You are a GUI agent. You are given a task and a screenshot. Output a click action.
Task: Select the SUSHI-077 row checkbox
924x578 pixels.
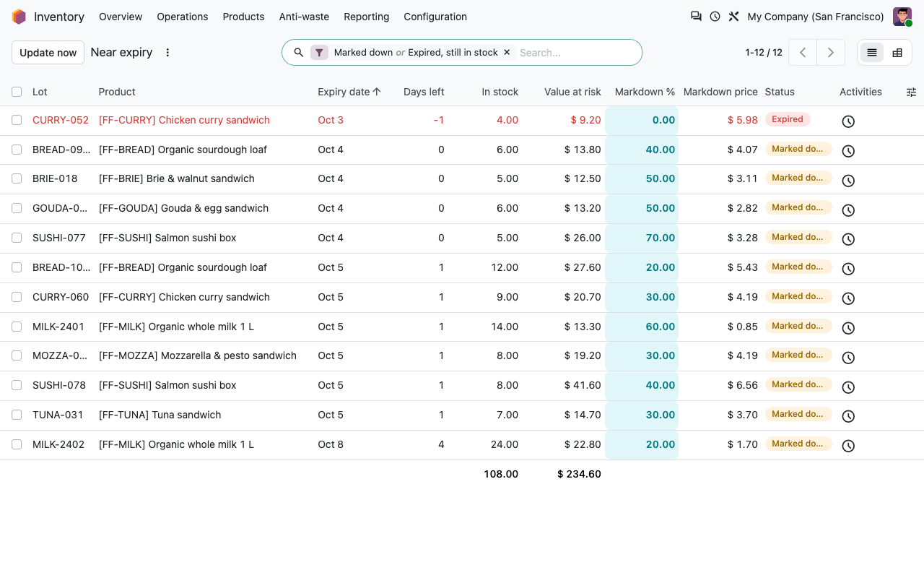tap(17, 238)
